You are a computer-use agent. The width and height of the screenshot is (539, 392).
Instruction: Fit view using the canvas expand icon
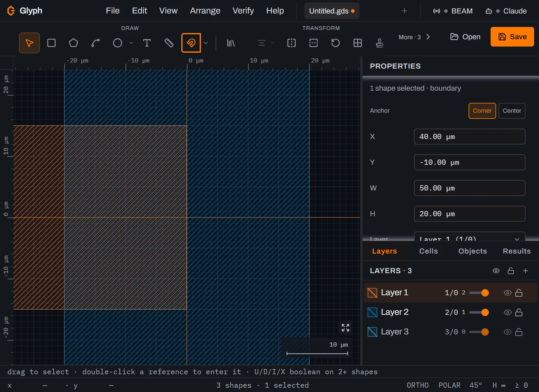(x=345, y=328)
